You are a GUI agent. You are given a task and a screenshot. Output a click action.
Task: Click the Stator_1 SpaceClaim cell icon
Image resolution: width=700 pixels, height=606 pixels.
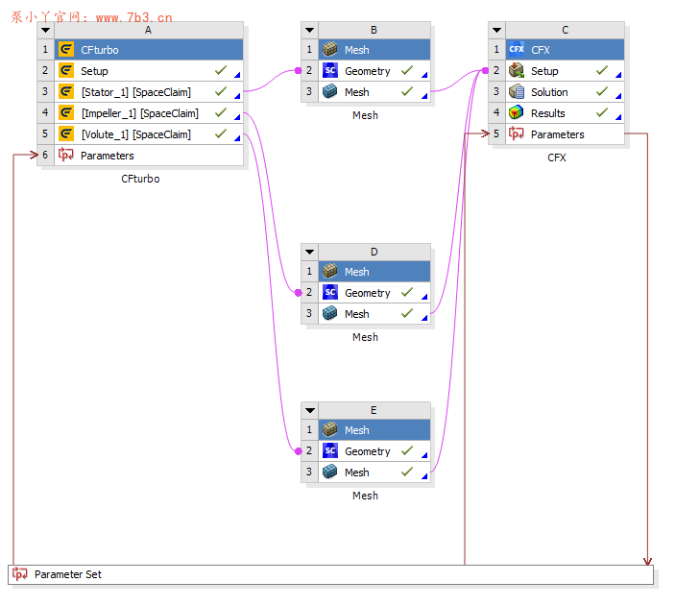pos(66,91)
